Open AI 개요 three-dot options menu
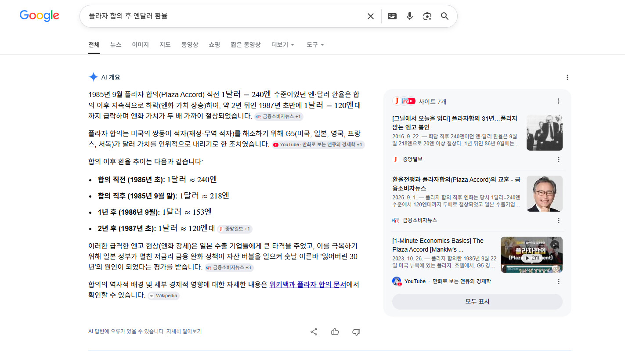The height and width of the screenshot is (364, 625). pos(567,77)
